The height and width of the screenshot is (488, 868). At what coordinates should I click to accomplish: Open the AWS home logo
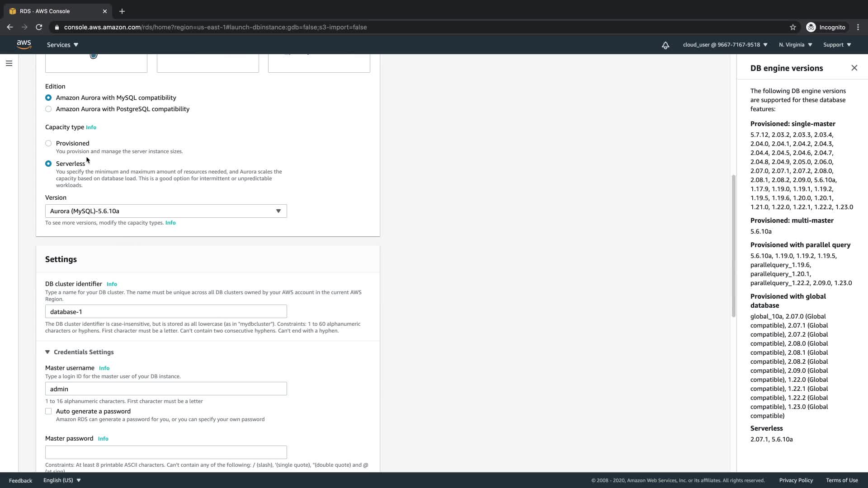[x=24, y=44]
